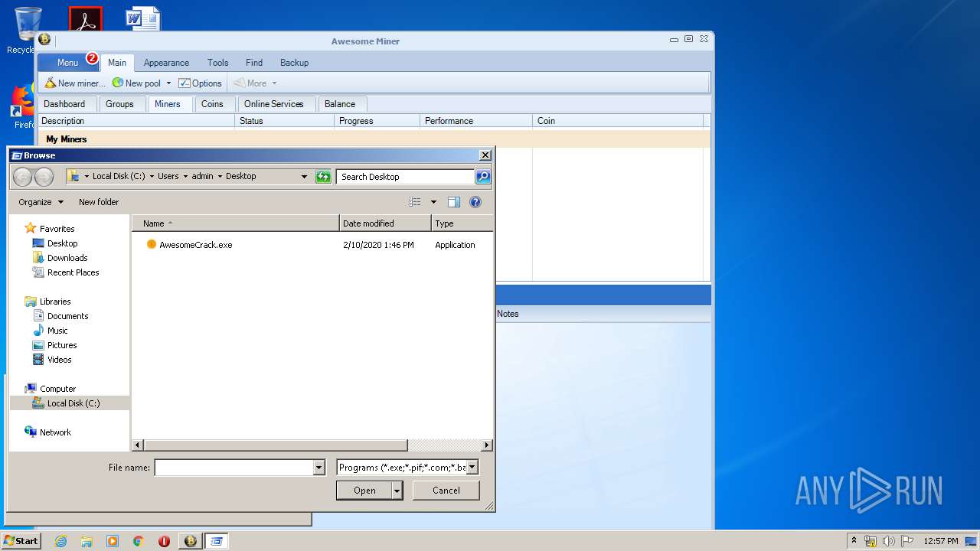
Task: Select Local Disk (C:) in the sidebar
Action: [x=70, y=403]
